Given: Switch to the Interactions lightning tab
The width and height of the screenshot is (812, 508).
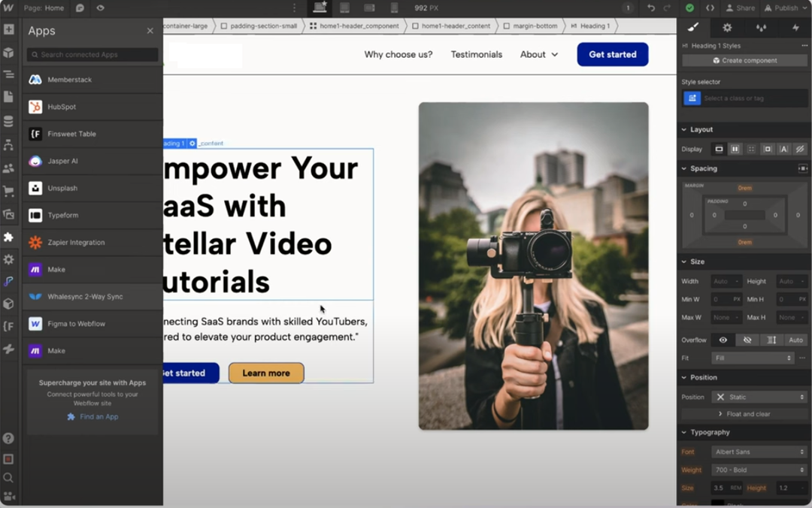Looking at the screenshot, I should [795, 28].
